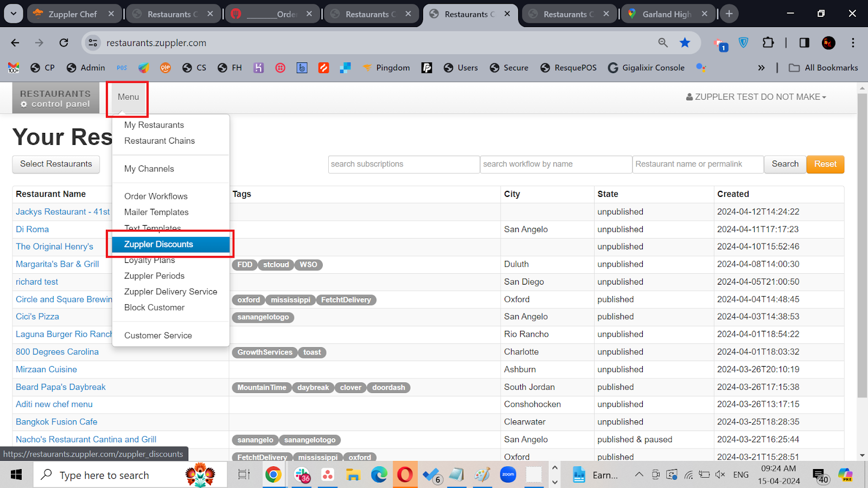The width and height of the screenshot is (868, 488).
Task: Click the browser back arrow
Action: [x=15, y=43]
